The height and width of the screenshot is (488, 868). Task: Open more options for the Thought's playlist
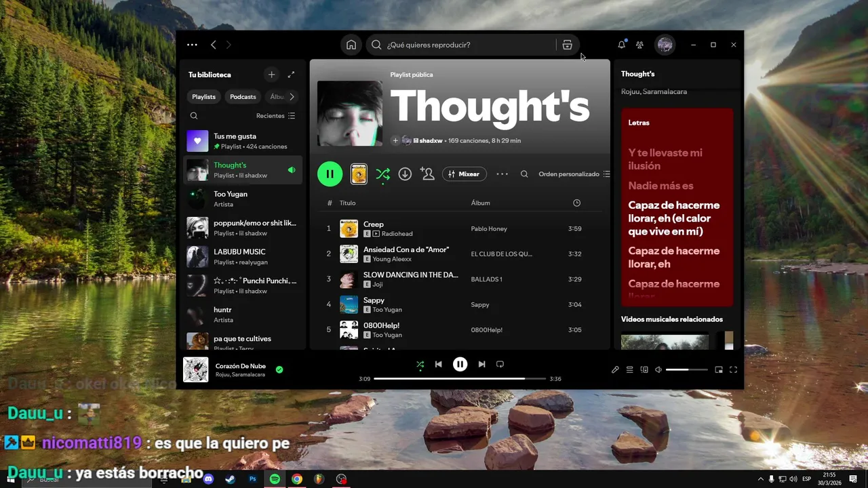click(x=502, y=174)
